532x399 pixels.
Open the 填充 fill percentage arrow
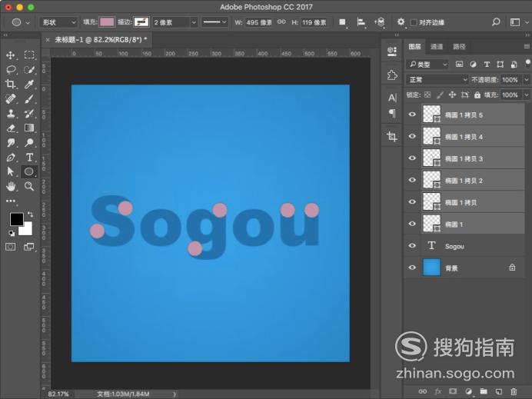[526, 95]
